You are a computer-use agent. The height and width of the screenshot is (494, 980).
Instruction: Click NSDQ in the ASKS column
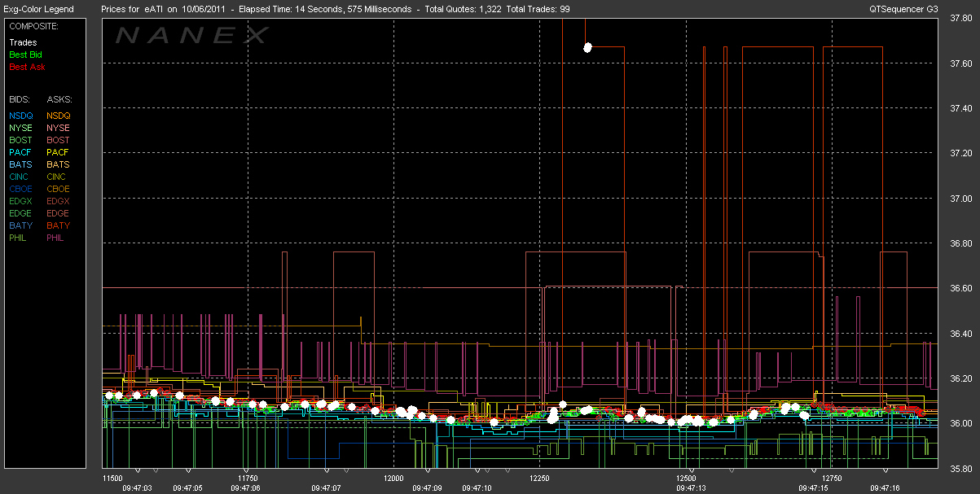point(58,116)
